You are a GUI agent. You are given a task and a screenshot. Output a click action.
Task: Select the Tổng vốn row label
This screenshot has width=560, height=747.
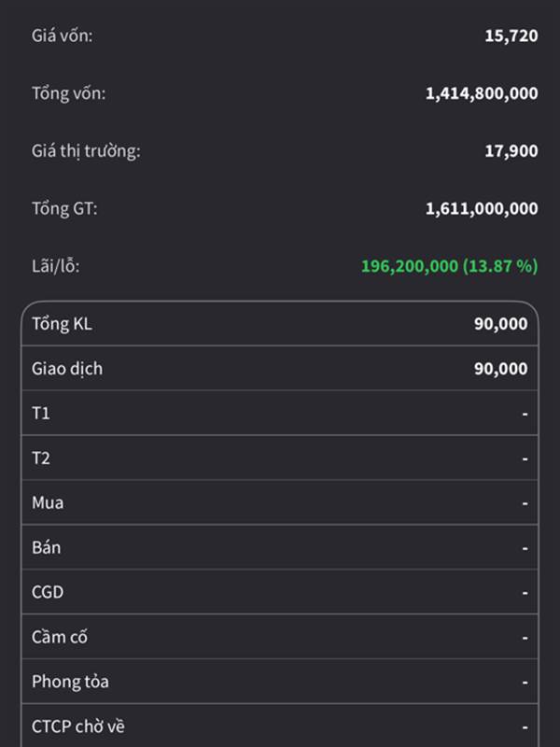click(69, 93)
